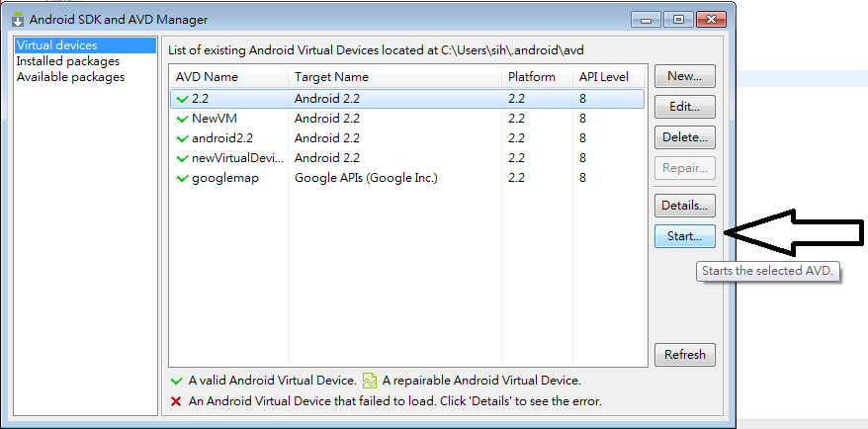Click the green checkmark beside android2.2
Screen dimensions: 868x429
click(182, 139)
